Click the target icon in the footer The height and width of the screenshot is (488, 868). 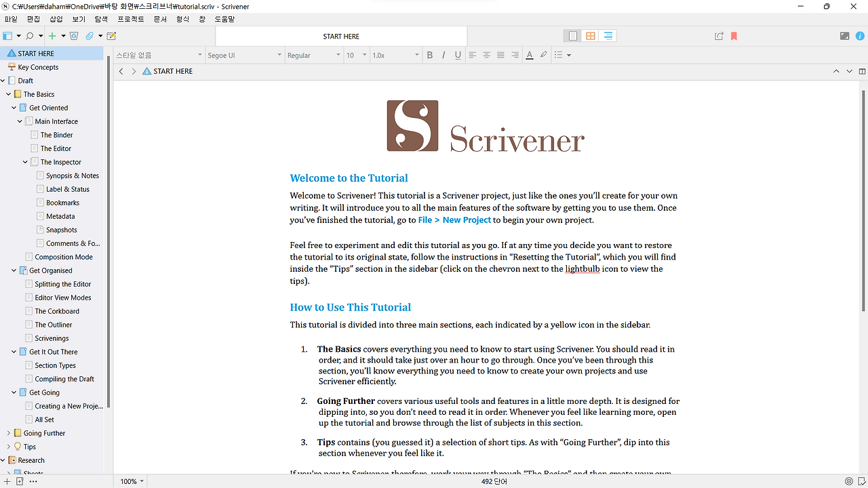coord(848,481)
